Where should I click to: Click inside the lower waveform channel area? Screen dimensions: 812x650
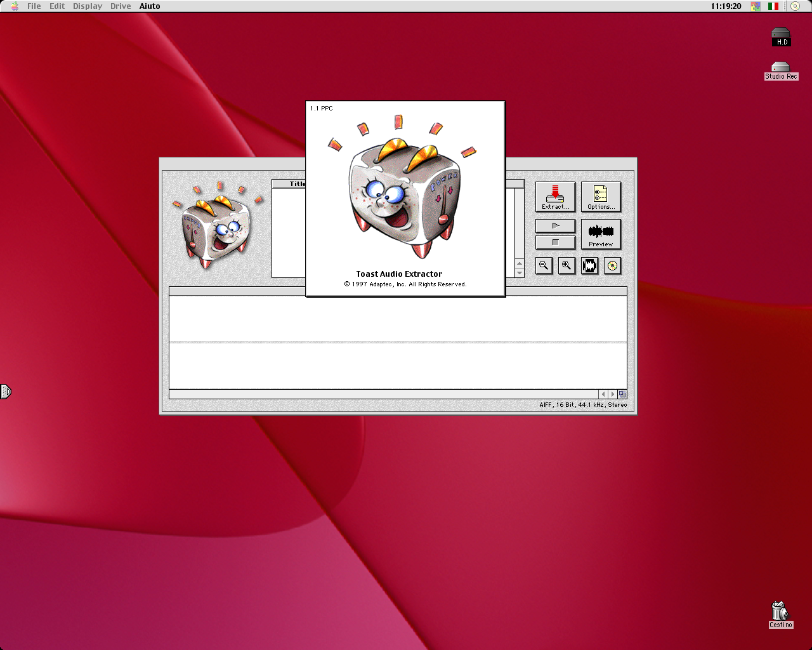pos(398,366)
